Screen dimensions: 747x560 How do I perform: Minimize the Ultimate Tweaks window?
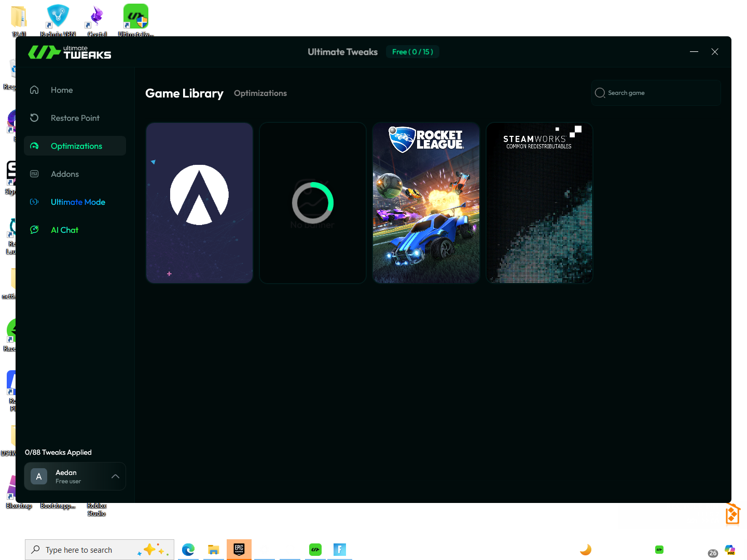pos(694,52)
